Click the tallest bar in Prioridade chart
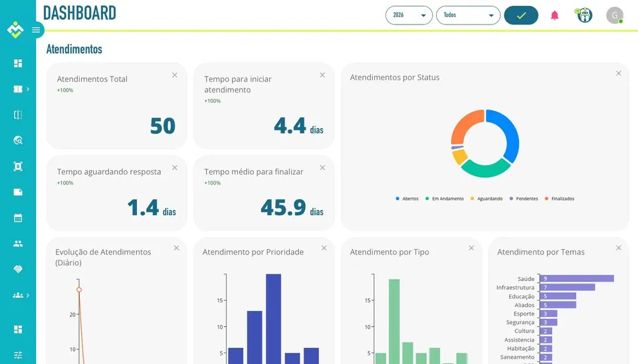Viewport: 638px width, 364px height. (x=273, y=319)
